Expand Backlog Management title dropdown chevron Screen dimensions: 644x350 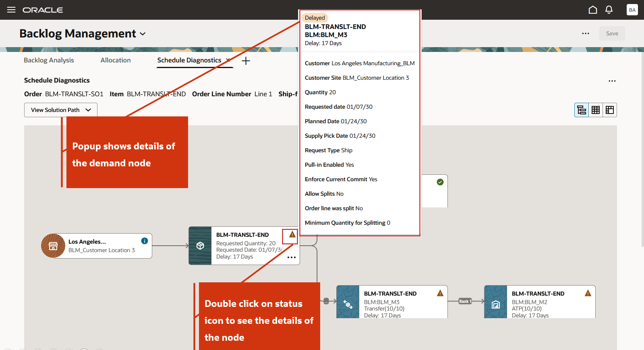143,34
